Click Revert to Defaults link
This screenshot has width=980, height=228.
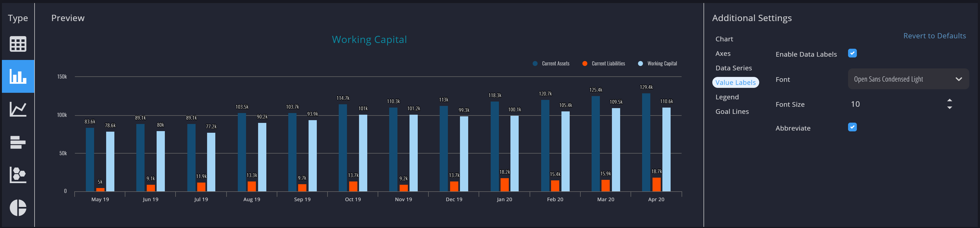tap(934, 36)
